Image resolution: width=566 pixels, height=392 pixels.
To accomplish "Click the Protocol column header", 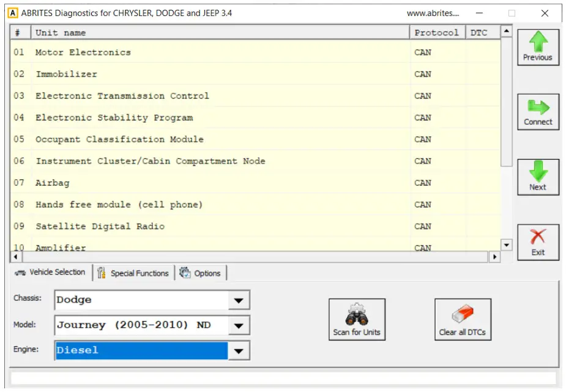I will pyautogui.click(x=437, y=32).
